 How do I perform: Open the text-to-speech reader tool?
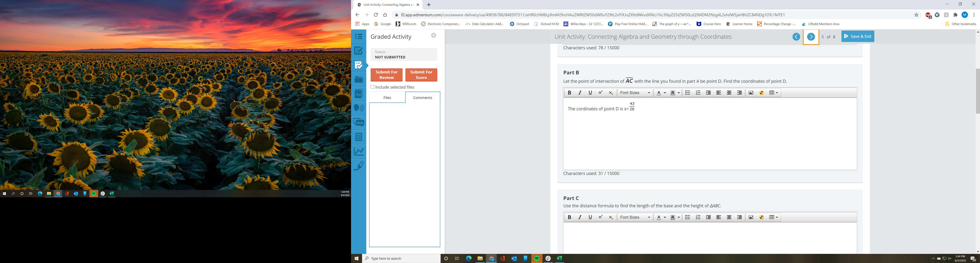pyautogui.click(x=358, y=108)
